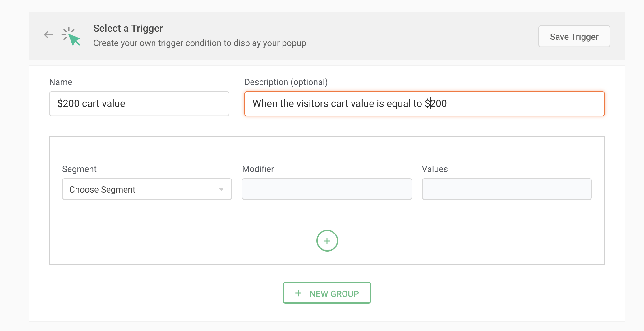Viewport: 644px width, 331px height.
Task: Click the Name field label
Action: click(x=61, y=82)
